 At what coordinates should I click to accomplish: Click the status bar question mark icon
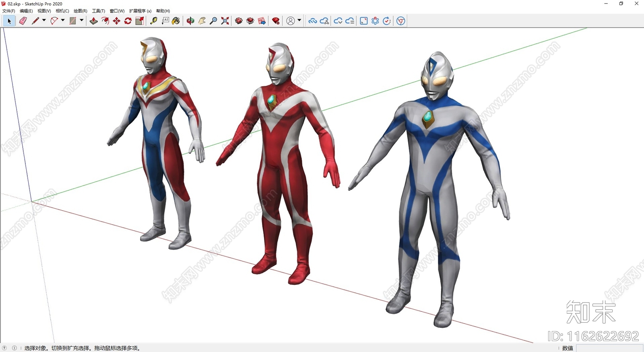click(x=4, y=348)
